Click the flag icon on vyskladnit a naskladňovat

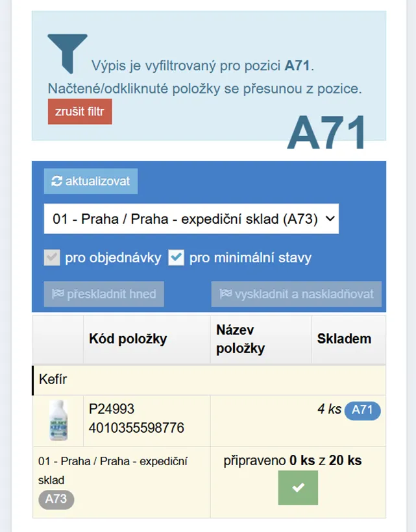click(226, 293)
